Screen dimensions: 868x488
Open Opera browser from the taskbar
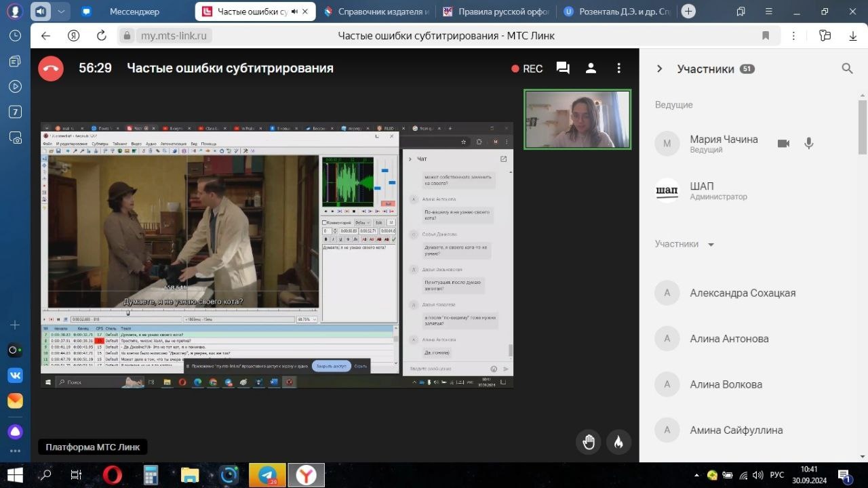(x=113, y=475)
